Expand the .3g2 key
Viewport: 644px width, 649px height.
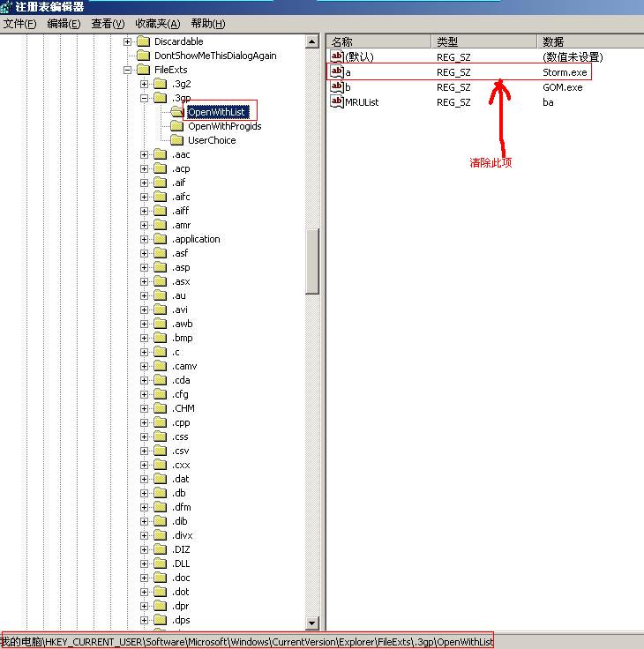[x=144, y=84]
